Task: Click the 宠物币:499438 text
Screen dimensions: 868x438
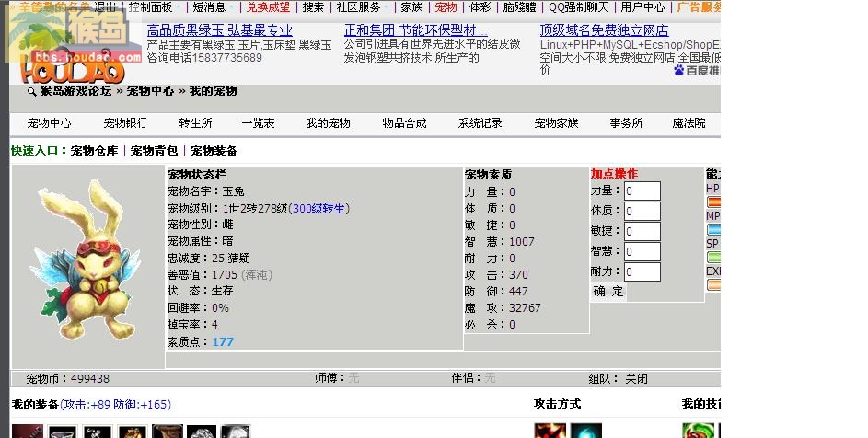Action: [67, 379]
